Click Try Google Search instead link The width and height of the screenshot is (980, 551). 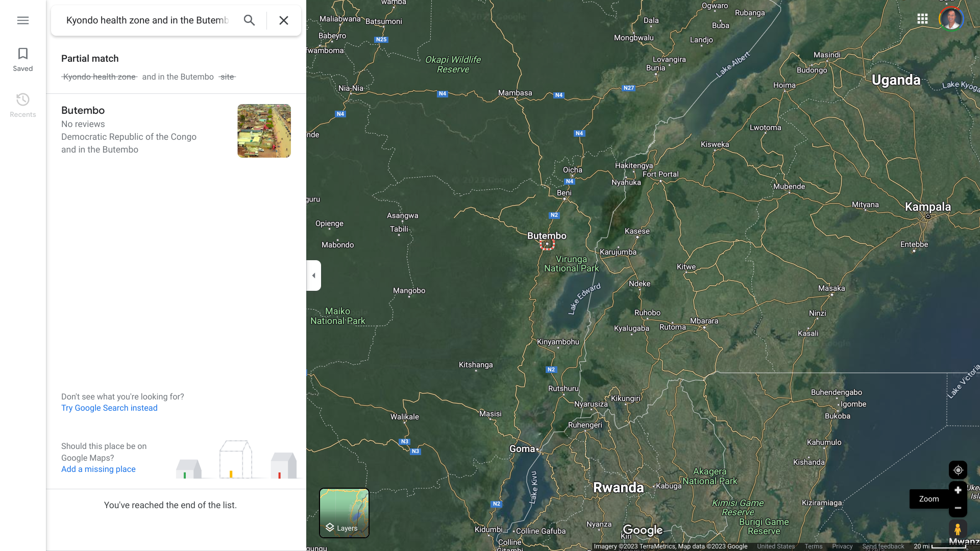coord(109,408)
